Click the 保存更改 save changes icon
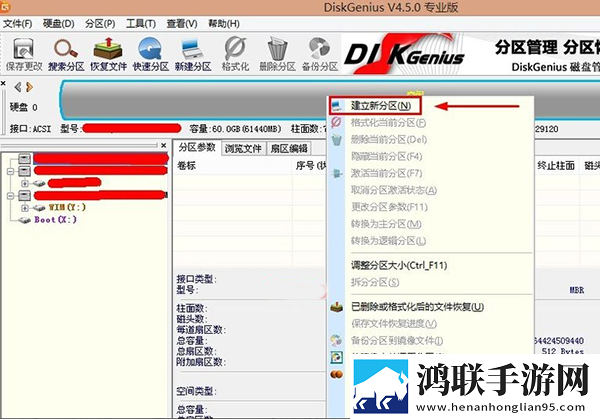The image size is (600, 419). pos(24,55)
